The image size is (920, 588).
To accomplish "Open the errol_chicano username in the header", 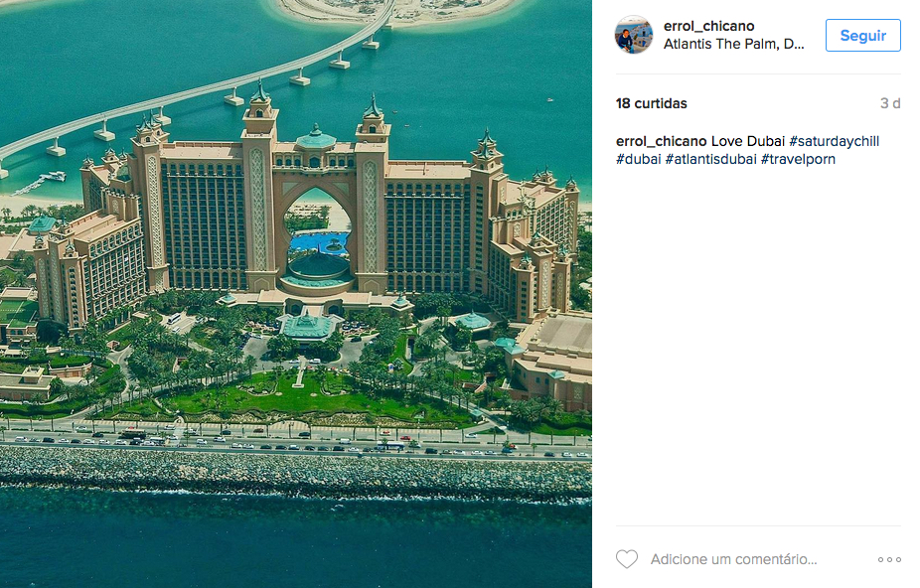I will tap(708, 26).
